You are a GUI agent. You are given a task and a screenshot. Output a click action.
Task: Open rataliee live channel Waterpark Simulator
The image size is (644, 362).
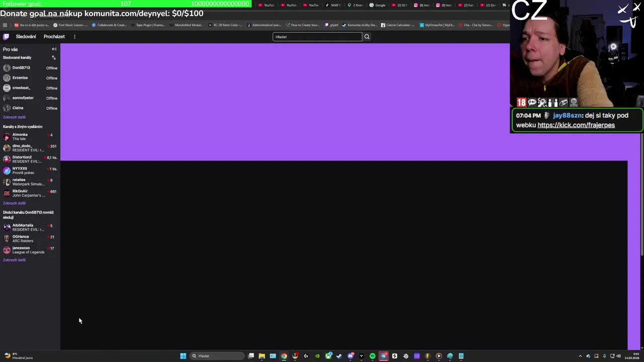(30, 182)
